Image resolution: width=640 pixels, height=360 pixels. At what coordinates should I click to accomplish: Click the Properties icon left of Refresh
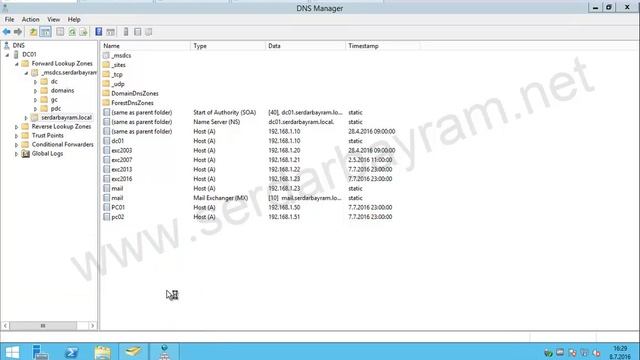point(60,32)
